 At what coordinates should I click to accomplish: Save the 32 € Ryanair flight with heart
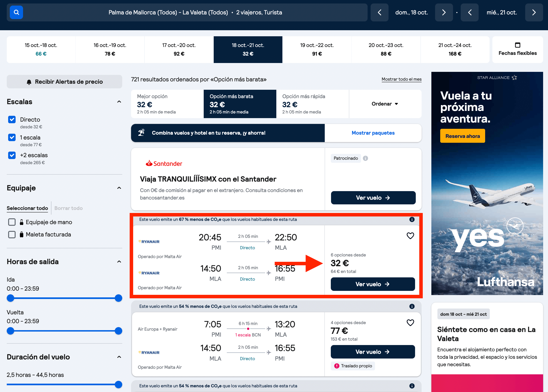click(410, 236)
